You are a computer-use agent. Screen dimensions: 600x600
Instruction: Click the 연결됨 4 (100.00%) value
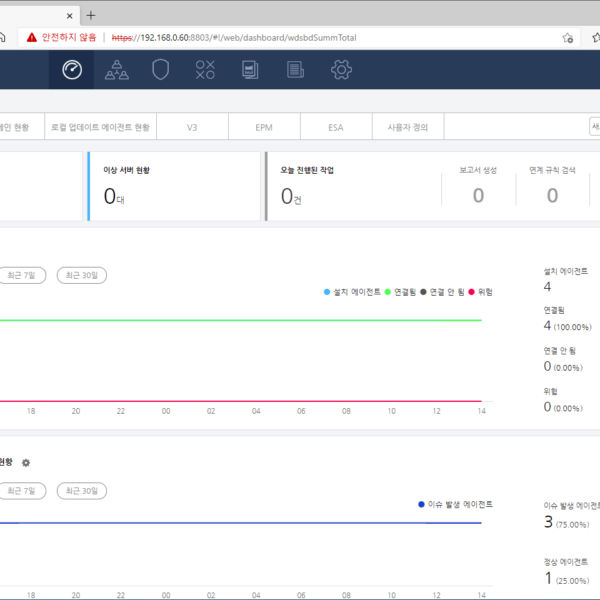pyautogui.click(x=567, y=326)
